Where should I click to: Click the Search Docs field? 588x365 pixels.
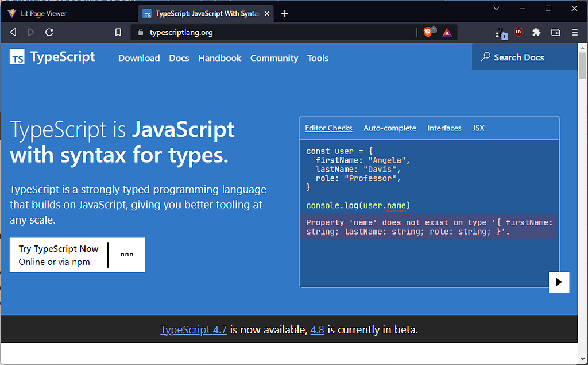tap(524, 57)
